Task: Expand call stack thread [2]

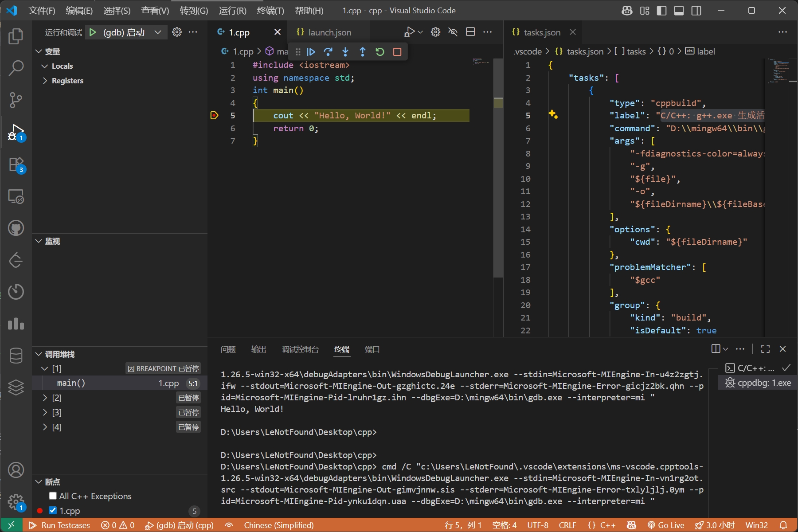Action: (45, 398)
